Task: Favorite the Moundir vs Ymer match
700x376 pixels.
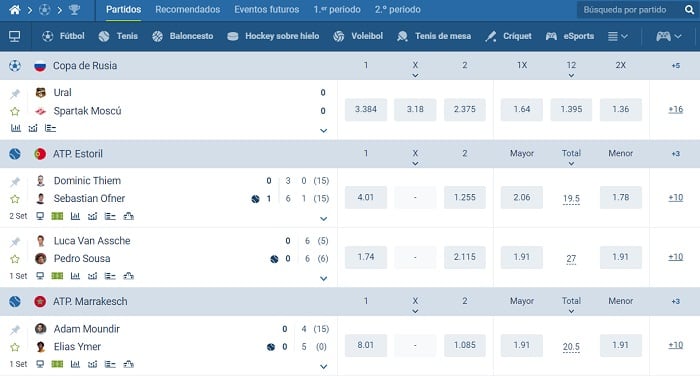Action: click(x=15, y=347)
